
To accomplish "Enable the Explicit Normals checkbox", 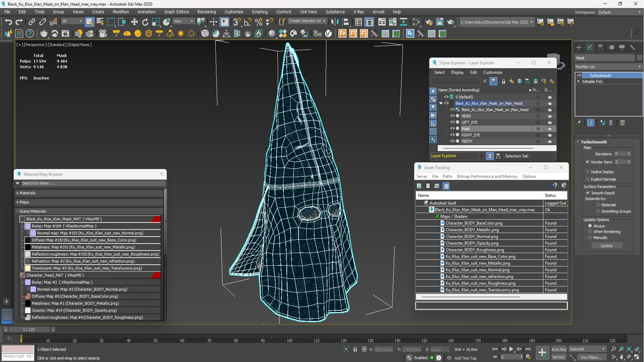I will 588,179.
